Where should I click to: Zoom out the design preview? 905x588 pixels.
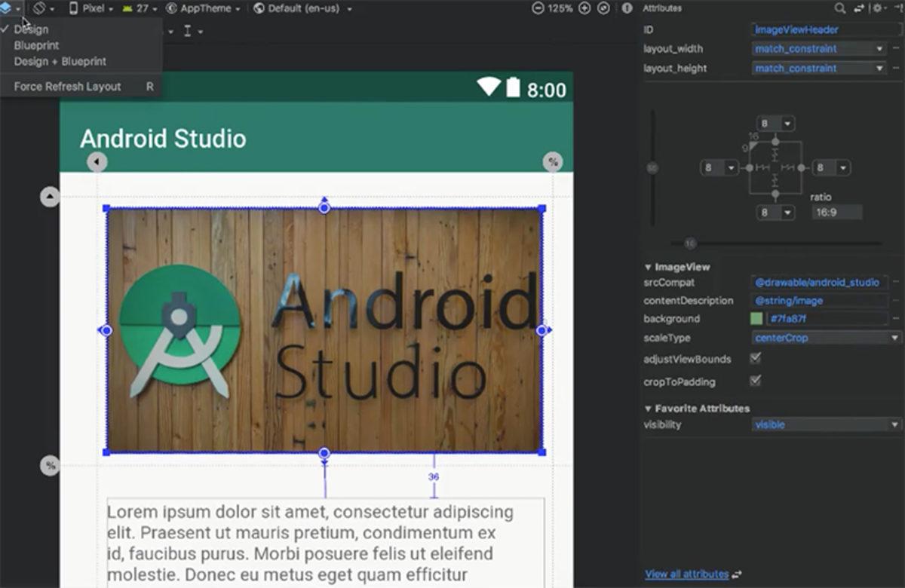pos(538,8)
